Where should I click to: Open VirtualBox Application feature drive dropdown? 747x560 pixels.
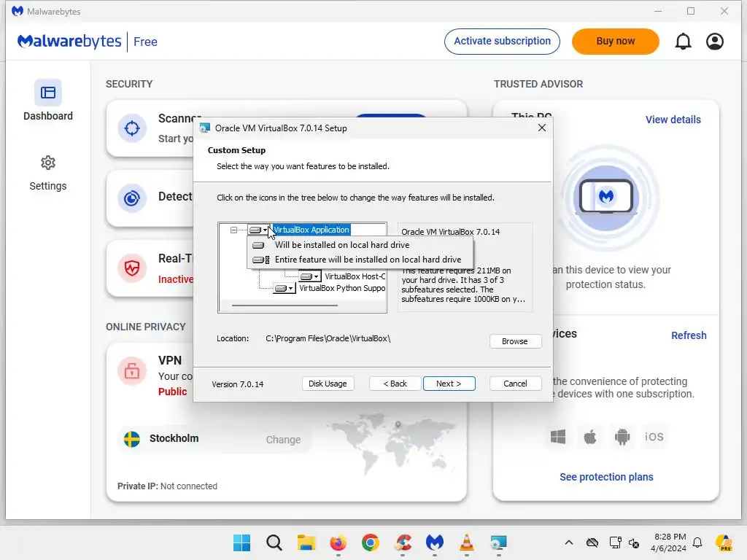click(x=259, y=230)
